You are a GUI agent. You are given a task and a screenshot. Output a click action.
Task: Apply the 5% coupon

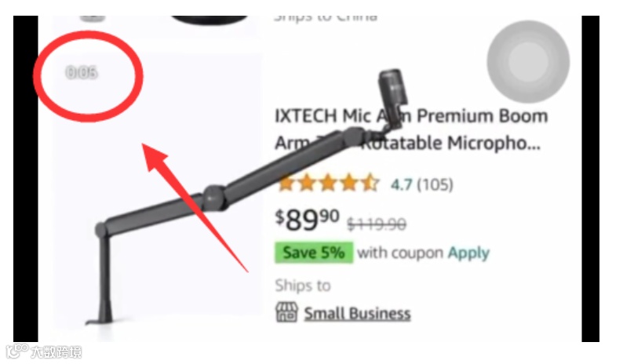click(x=468, y=253)
